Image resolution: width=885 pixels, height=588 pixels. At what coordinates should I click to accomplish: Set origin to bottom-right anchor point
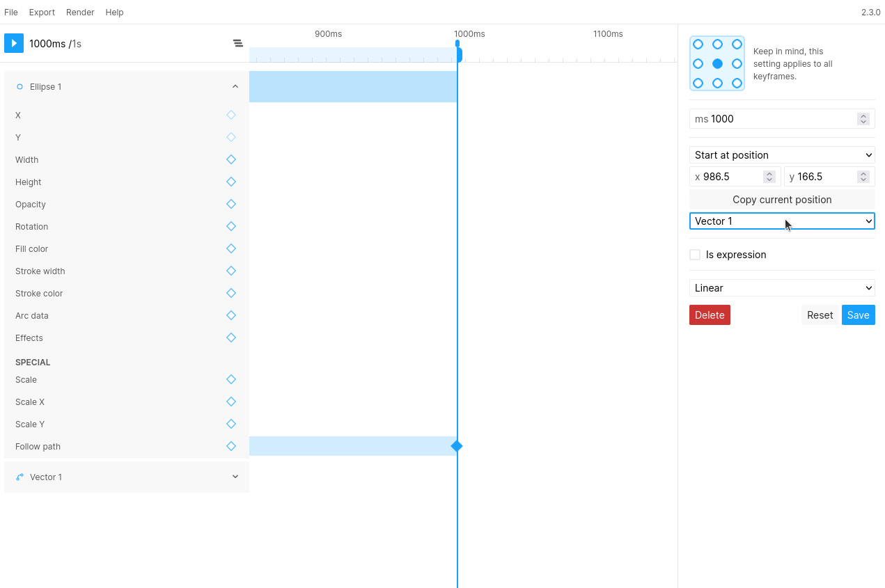[737, 84]
